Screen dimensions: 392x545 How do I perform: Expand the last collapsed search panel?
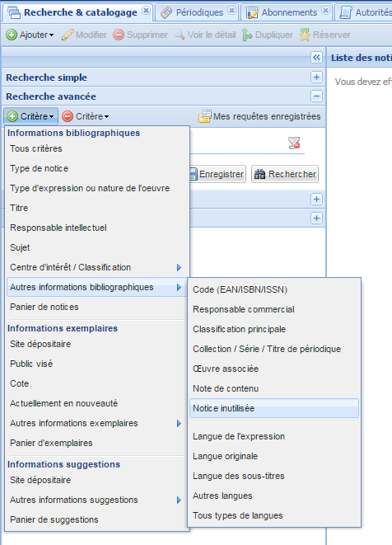coord(316,218)
